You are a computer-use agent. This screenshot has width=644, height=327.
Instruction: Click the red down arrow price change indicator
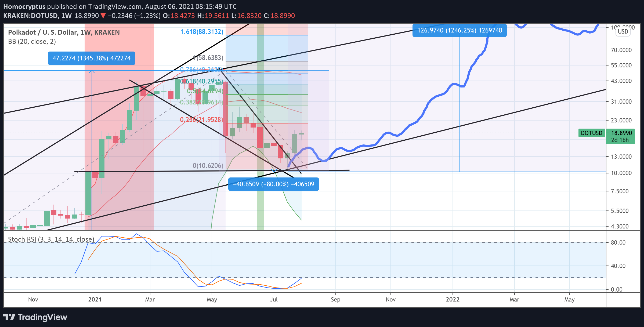pos(103,16)
